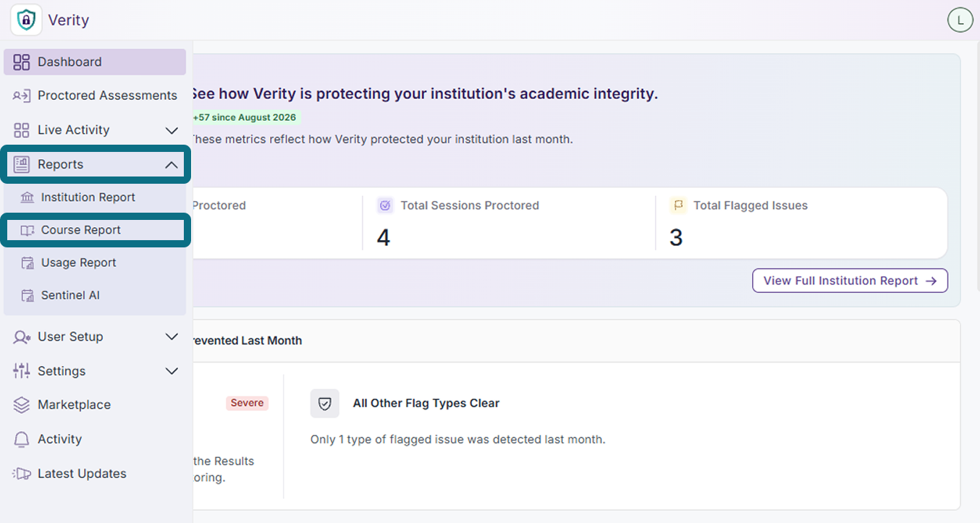Click the Total Flagged Issues flag icon
This screenshot has width=980, height=523.
[678, 205]
